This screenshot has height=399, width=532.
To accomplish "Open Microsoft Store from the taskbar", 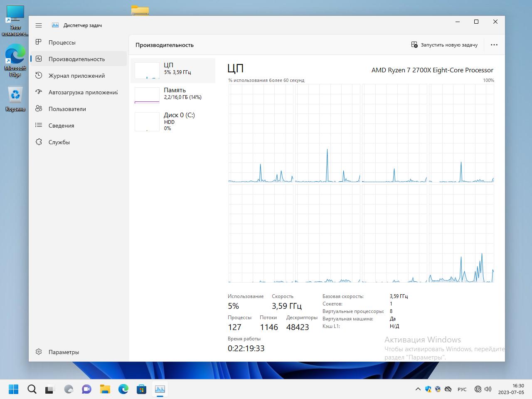I will pos(142,389).
